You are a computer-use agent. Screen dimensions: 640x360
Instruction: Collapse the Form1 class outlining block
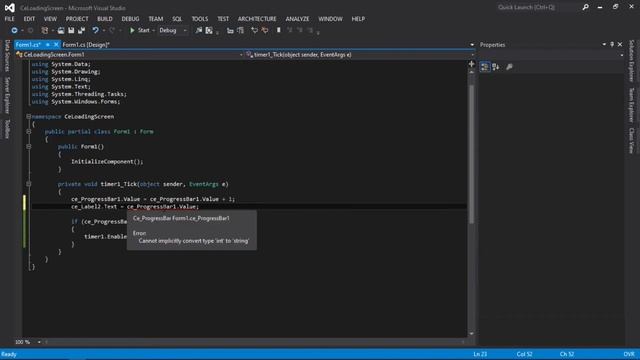(29, 131)
